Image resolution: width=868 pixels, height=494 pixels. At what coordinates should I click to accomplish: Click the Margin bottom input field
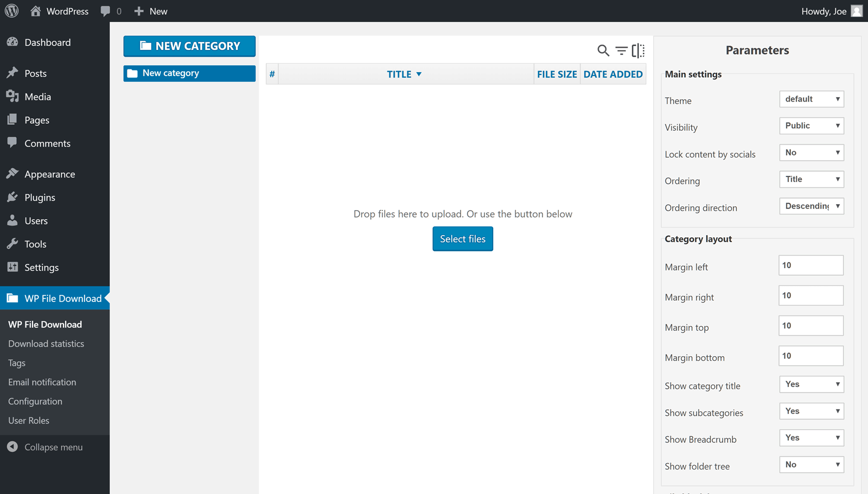click(811, 356)
